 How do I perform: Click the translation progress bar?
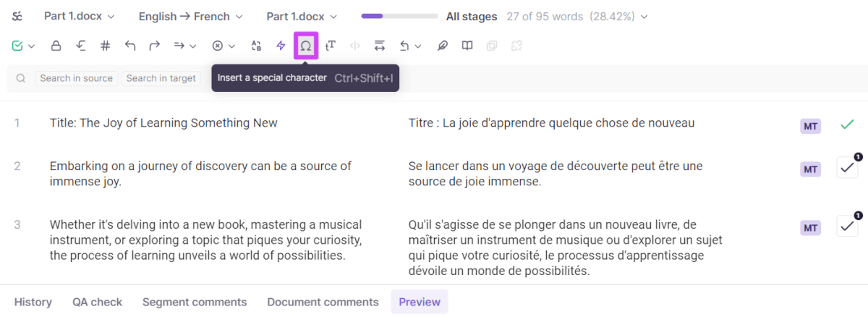point(399,16)
